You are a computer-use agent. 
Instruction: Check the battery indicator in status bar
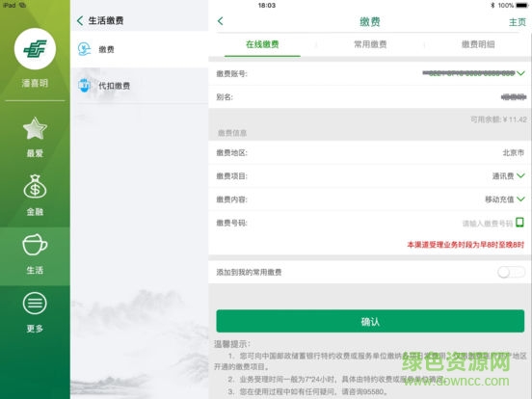coord(521,5)
